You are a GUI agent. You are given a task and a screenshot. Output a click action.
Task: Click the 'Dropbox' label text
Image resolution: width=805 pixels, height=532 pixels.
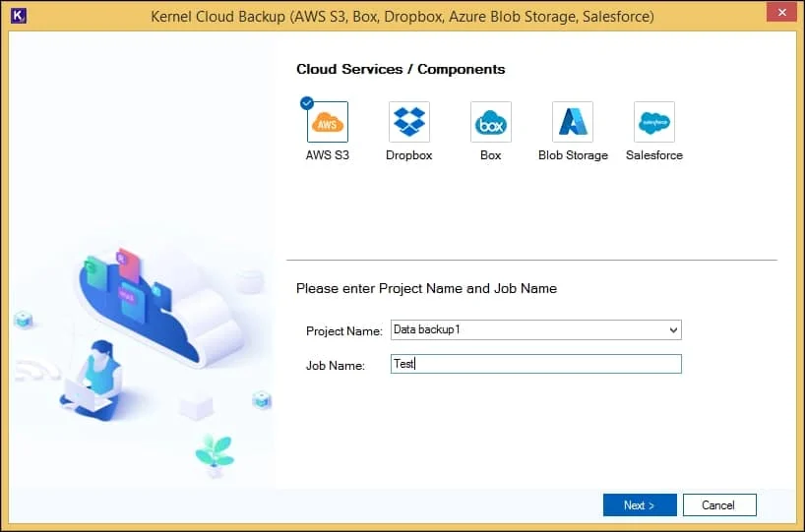(409, 155)
